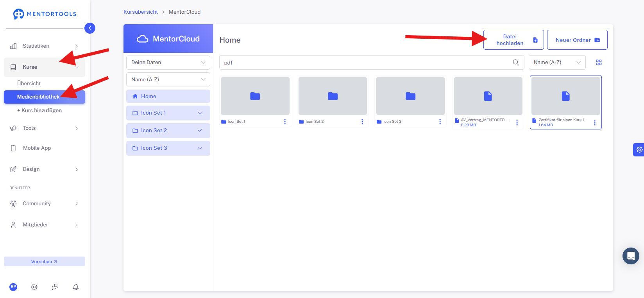644x298 pixels.
Task: Open the support chat bubble
Action: [x=631, y=256]
